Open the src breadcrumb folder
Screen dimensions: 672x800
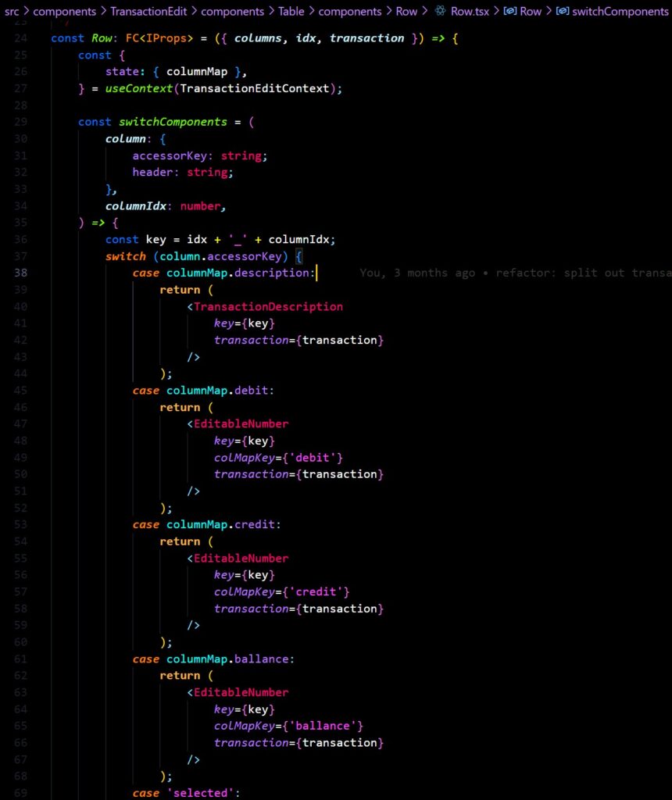pos(11,11)
